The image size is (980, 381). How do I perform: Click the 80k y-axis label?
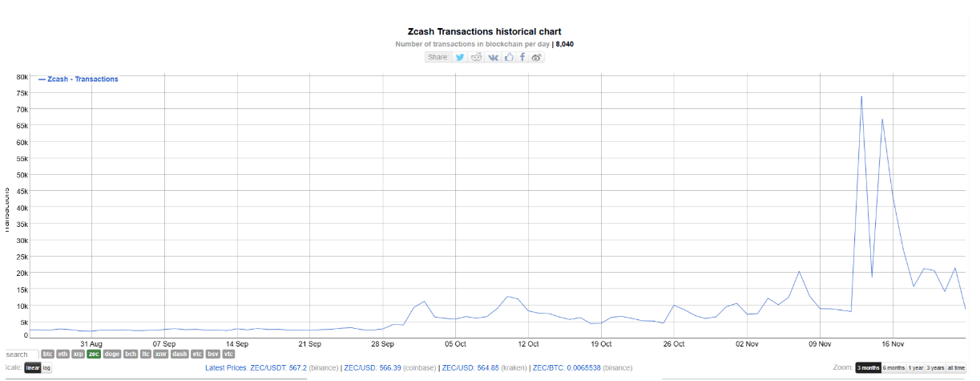(22, 77)
